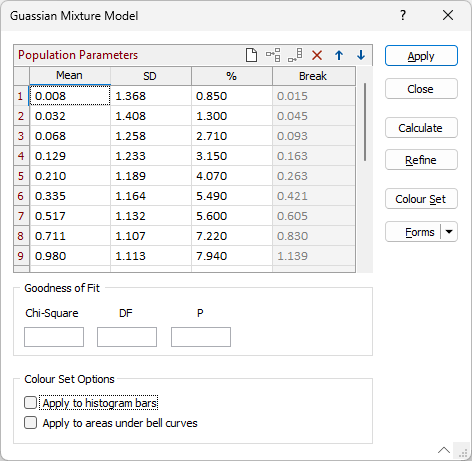This screenshot has width=472, height=461.
Task: Click the add rows icon beside red X
Action: pos(295,55)
